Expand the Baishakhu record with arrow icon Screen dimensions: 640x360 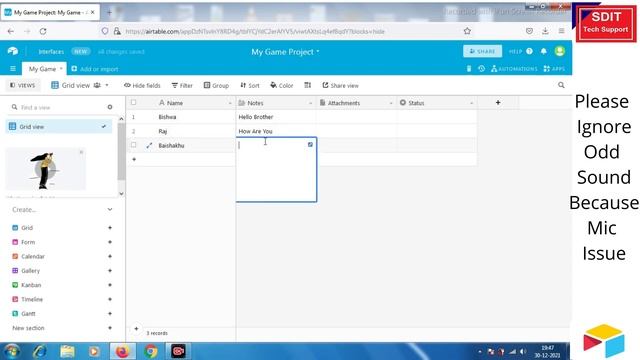[x=149, y=145]
